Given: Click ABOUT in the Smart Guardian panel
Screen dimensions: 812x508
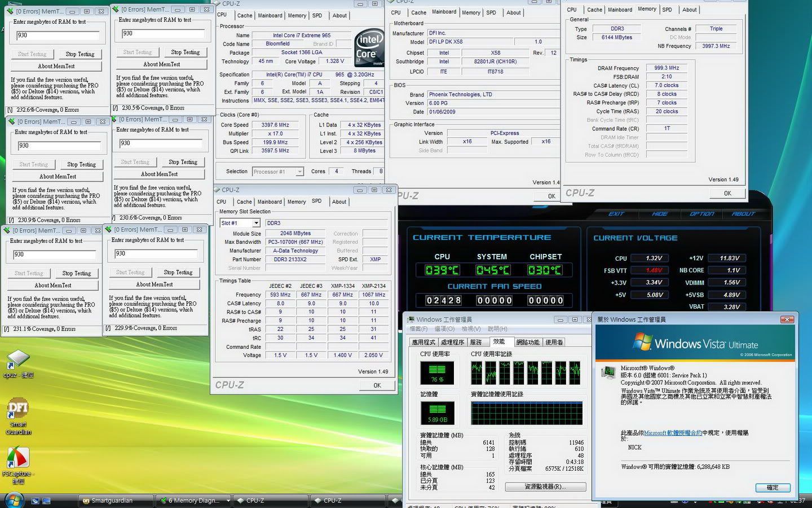Looking at the screenshot, I should pyautogui.click(x=743, y=214).
